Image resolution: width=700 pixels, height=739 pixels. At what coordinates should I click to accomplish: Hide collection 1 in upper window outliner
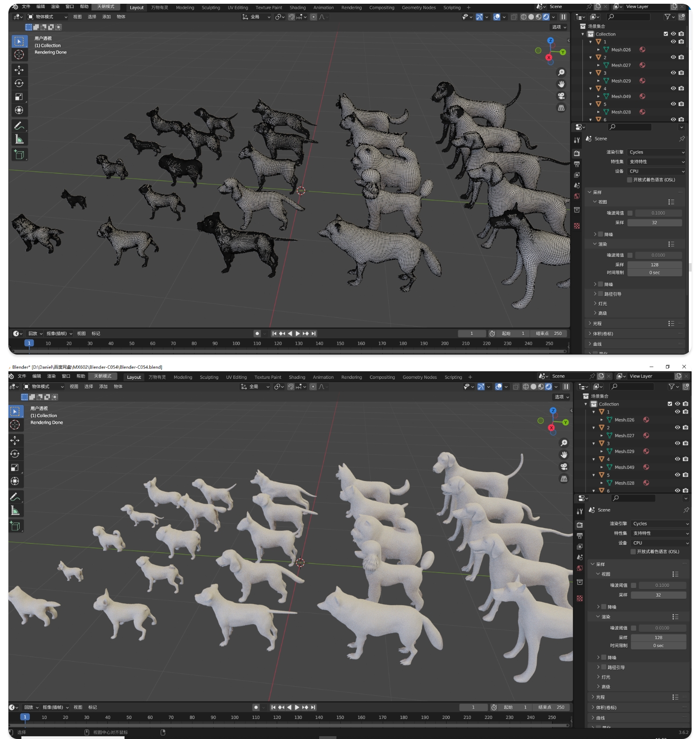tap(673, 42)
